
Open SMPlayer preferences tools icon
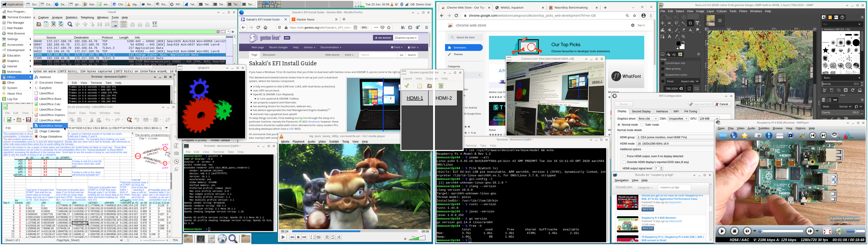coord(802,136)
